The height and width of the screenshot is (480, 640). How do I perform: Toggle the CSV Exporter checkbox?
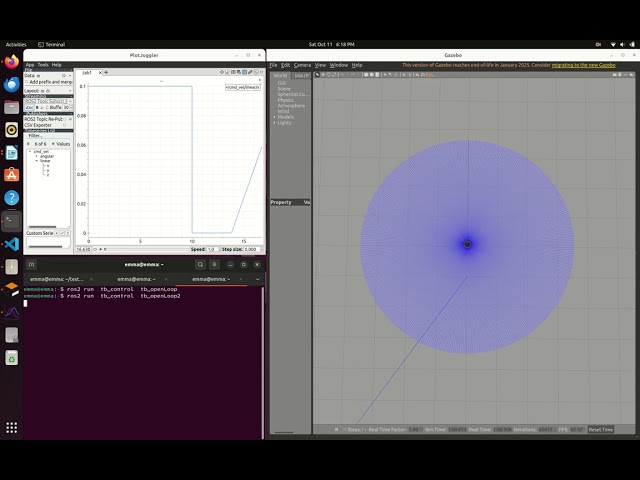tap(64, 125)
